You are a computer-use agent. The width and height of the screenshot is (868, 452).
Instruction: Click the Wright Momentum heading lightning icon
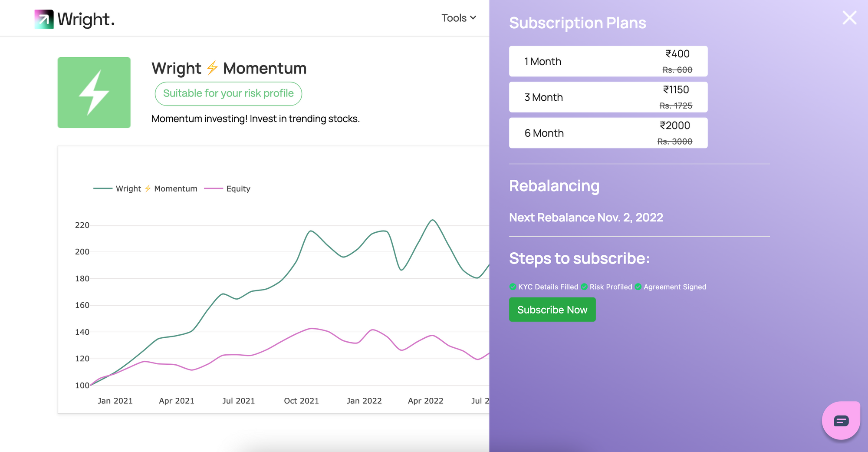click(x=212, y=68)
